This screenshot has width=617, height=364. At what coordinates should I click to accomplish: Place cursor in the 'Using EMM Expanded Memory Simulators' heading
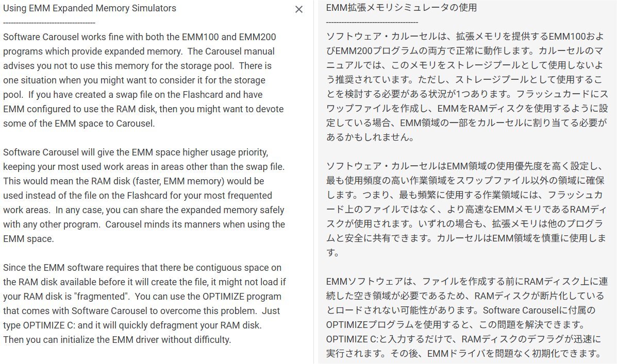tap(90, 8)
